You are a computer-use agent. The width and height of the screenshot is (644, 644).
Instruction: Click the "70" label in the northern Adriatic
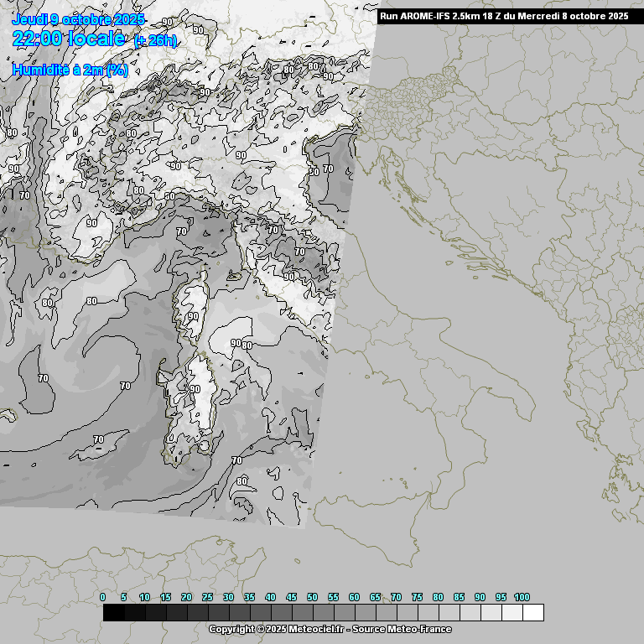(x=328, y=169)
